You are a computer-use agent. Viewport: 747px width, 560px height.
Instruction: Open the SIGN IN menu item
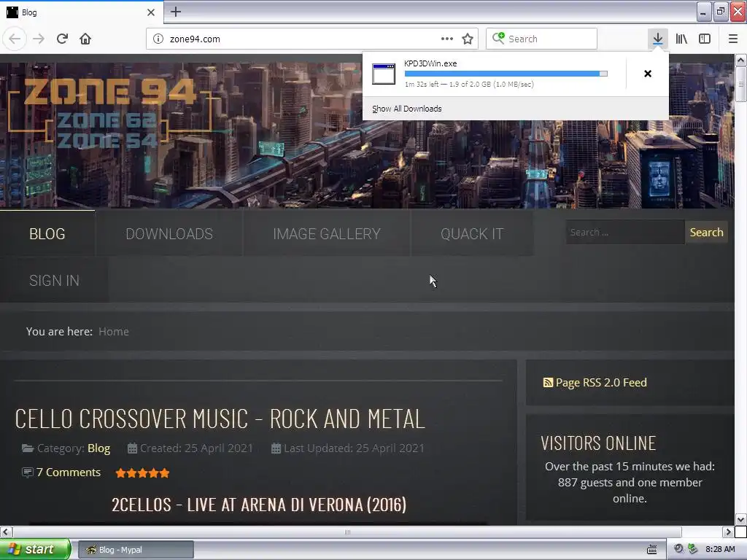54,280
